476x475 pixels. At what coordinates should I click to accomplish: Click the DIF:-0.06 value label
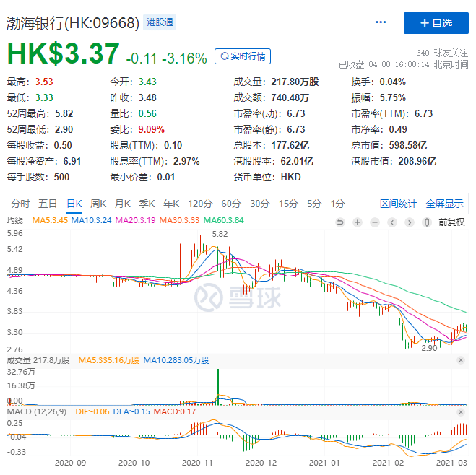92,411
